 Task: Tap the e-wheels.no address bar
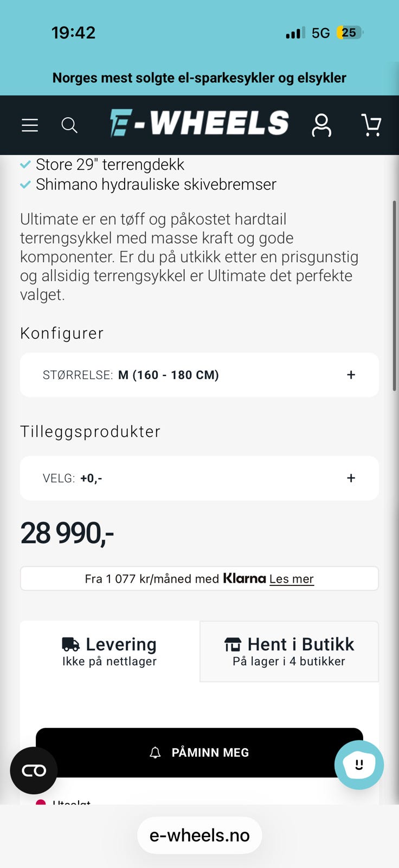tap(200, 835)
